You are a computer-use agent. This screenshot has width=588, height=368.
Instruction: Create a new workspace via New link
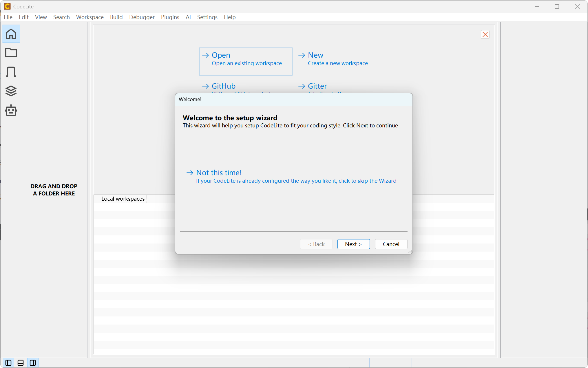tap(315, 55)
